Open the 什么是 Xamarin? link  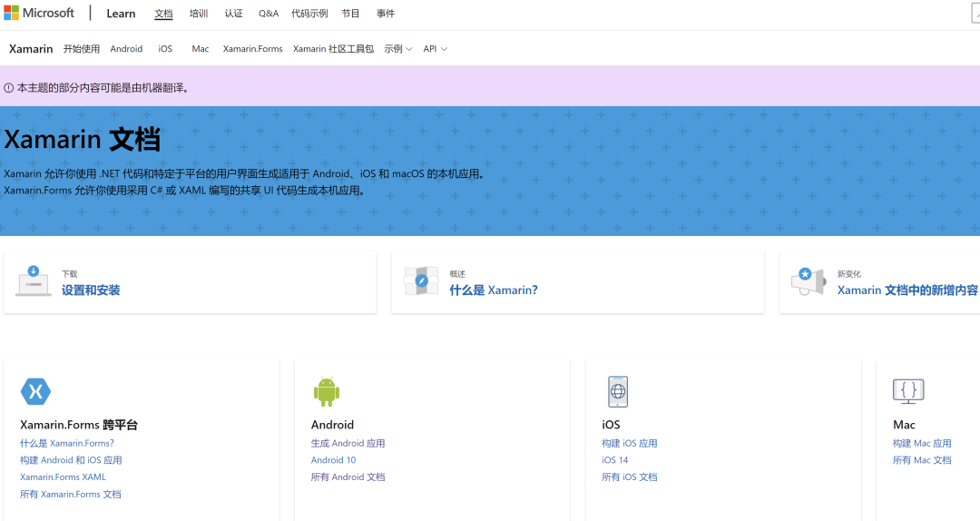point(493,290)
